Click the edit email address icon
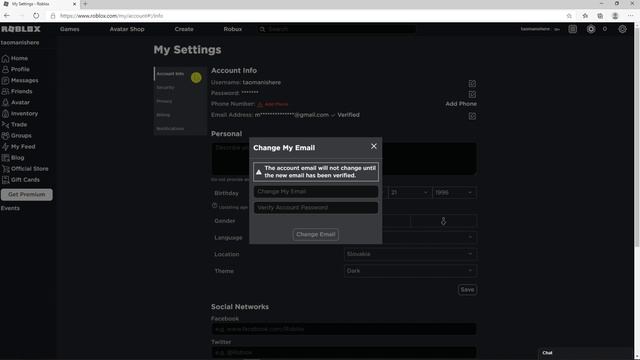The image size is (640, 360). (x=472, y=116)
